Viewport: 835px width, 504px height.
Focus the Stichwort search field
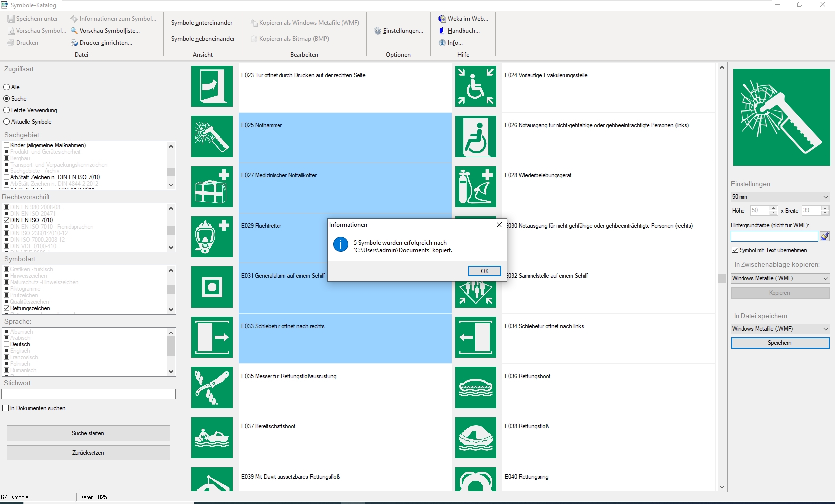point(89,394)
